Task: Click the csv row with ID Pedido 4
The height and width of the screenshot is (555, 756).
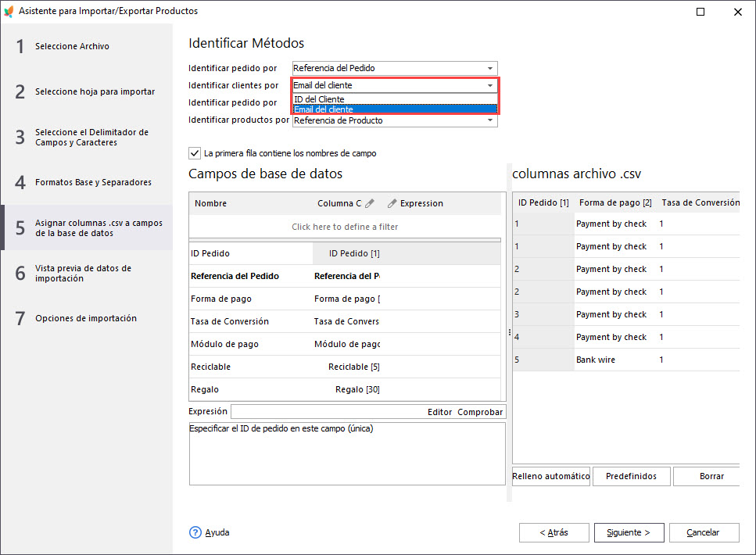Action: point(625,337)
